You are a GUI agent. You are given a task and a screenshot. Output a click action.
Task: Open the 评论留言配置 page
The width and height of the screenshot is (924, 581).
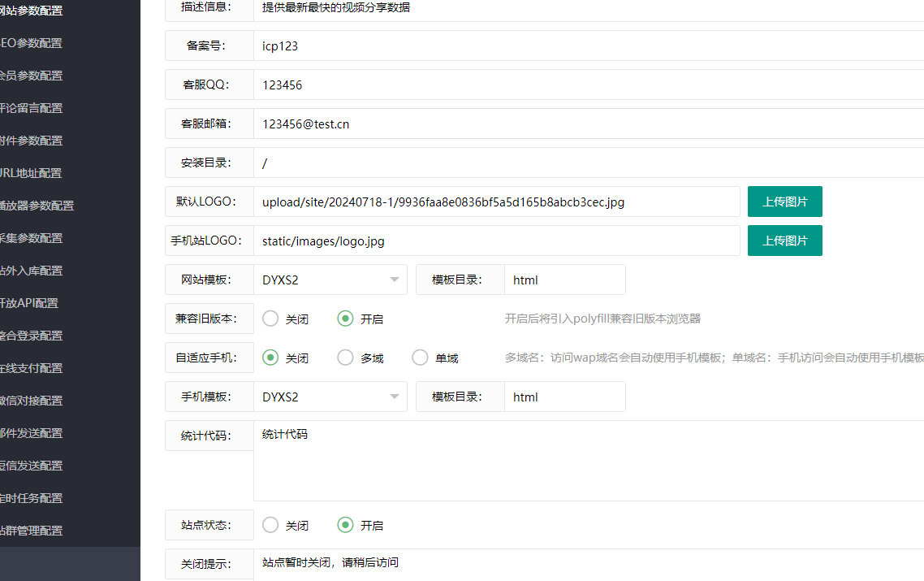[32, 107]
